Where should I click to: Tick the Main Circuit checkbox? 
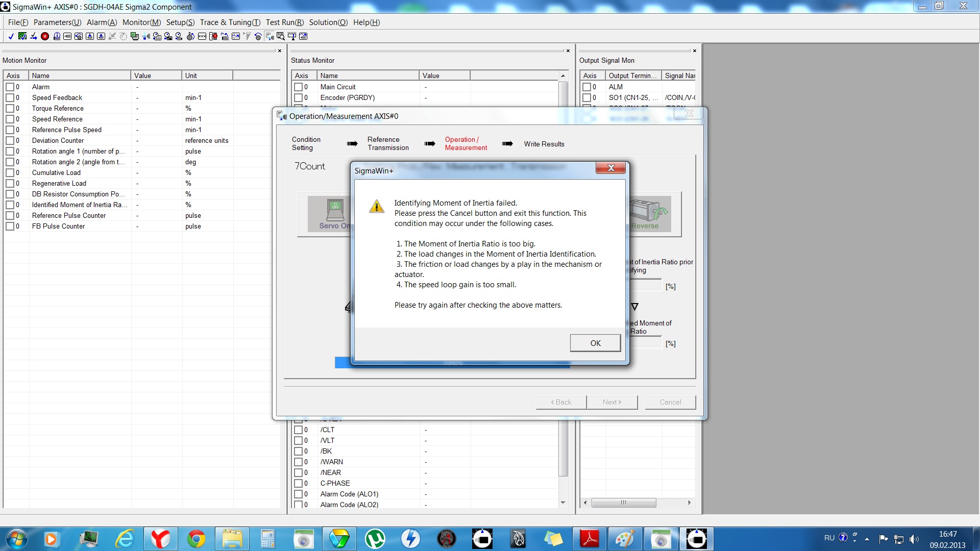point(298,87)
